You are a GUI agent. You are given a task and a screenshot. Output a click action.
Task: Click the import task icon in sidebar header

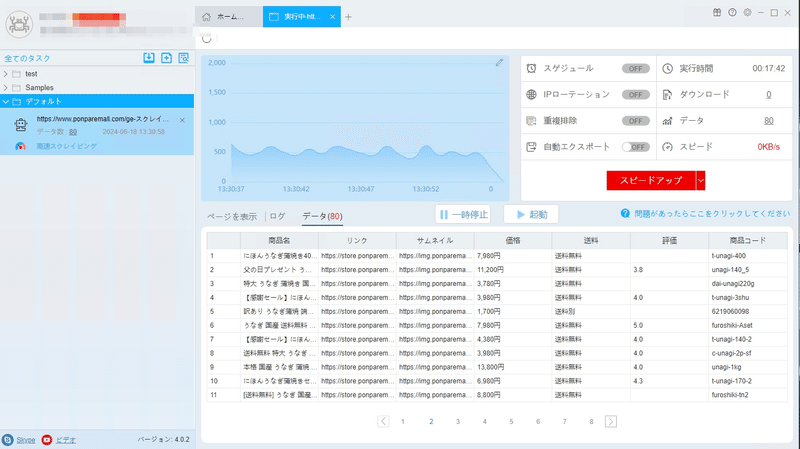[148, 58]
